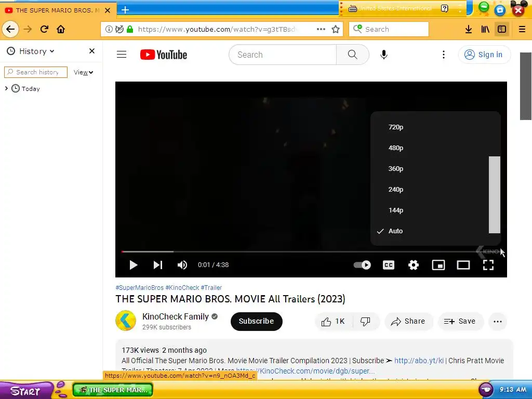
Task: Open more actions menu beside Save
Action: click(497, 321)
